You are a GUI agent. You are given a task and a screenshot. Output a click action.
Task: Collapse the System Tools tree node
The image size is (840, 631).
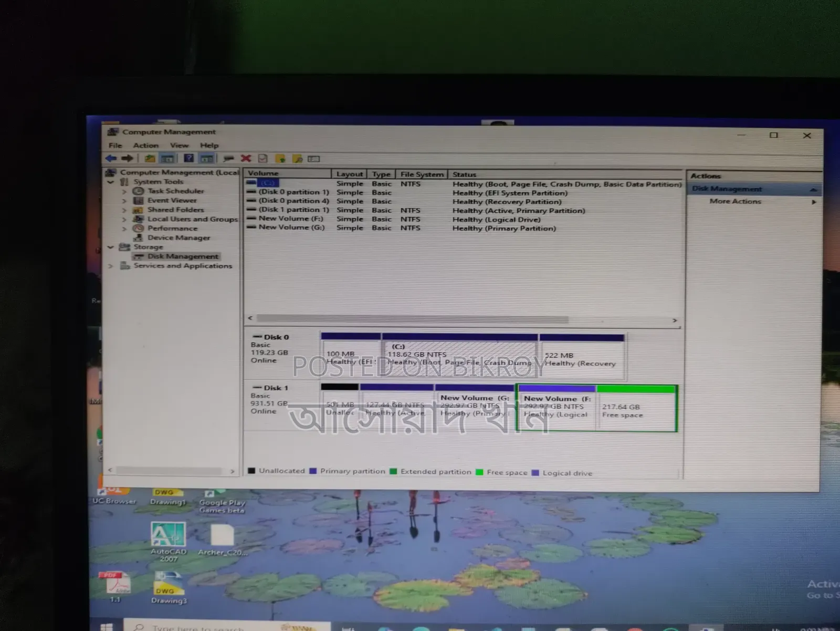click(x=110, y=182)
